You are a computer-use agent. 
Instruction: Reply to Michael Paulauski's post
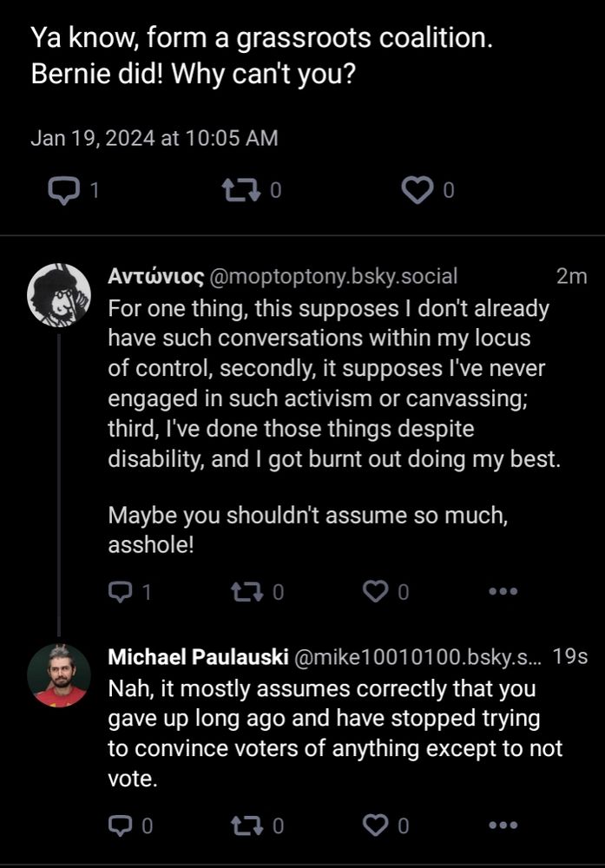(120, 825)
